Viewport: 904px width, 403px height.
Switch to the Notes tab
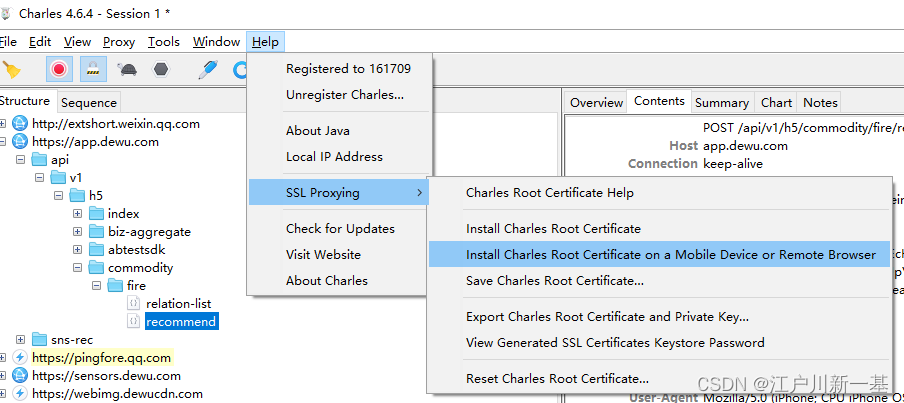(820, 103)
